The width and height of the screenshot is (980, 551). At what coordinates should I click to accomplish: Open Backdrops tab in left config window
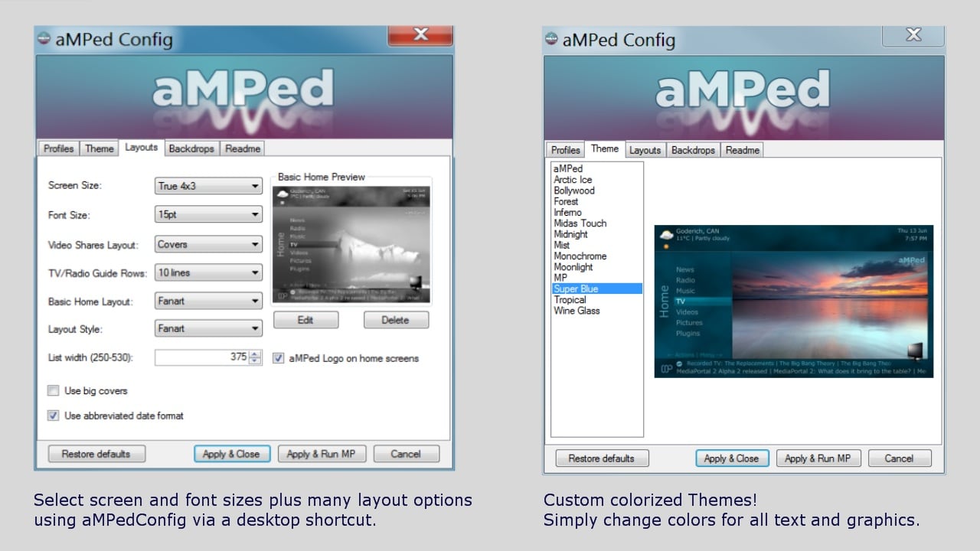[191, 149]
